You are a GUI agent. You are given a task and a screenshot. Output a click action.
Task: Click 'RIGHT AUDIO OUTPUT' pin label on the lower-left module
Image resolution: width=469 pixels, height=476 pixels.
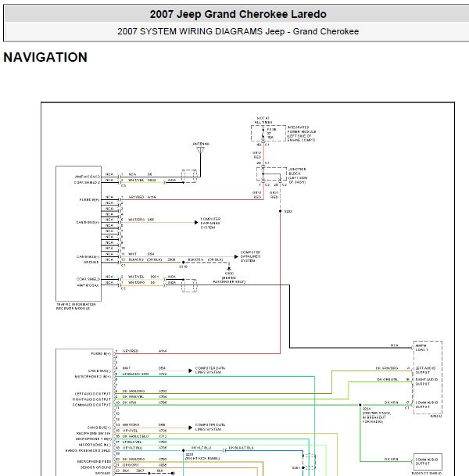(91, 399)
